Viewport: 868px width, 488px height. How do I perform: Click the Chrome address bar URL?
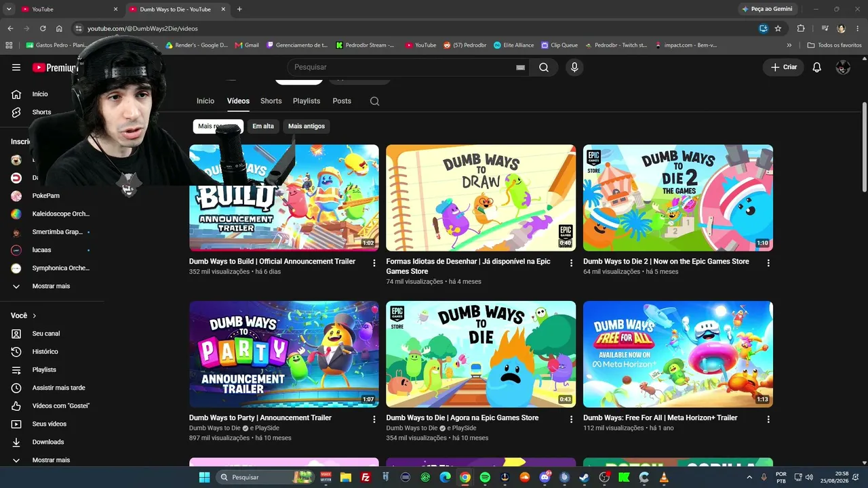tap(142, 28)
